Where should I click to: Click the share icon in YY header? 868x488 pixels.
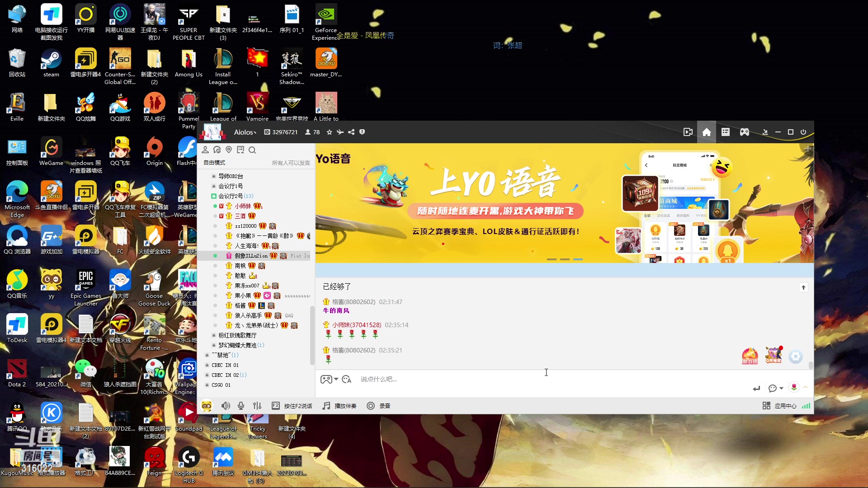pyautogui.click(x=351, y=132)
